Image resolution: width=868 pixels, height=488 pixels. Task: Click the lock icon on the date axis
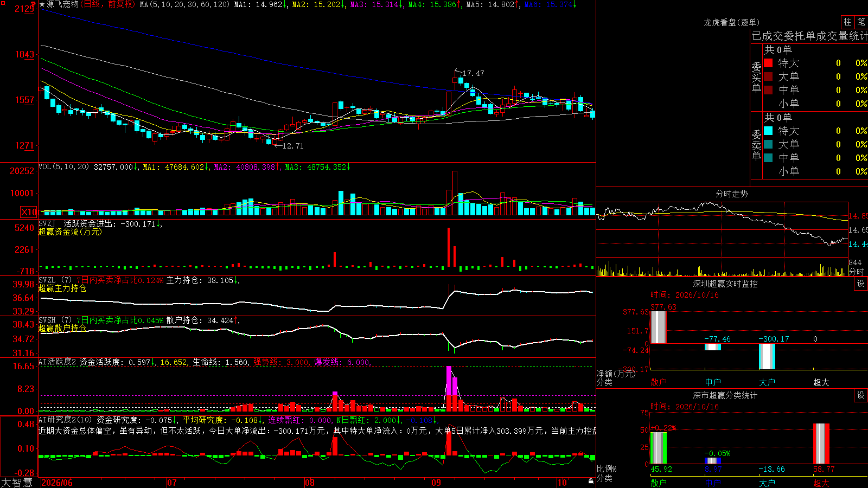[x=591, y=481]
